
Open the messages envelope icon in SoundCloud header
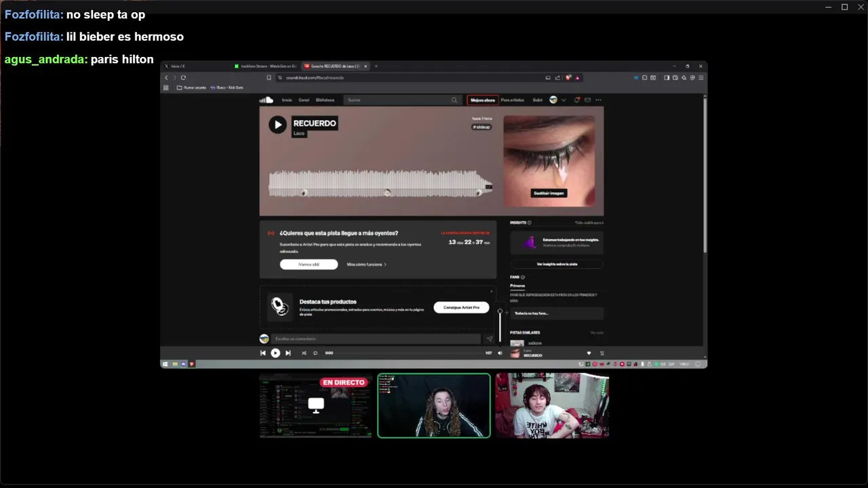point(587,100)
